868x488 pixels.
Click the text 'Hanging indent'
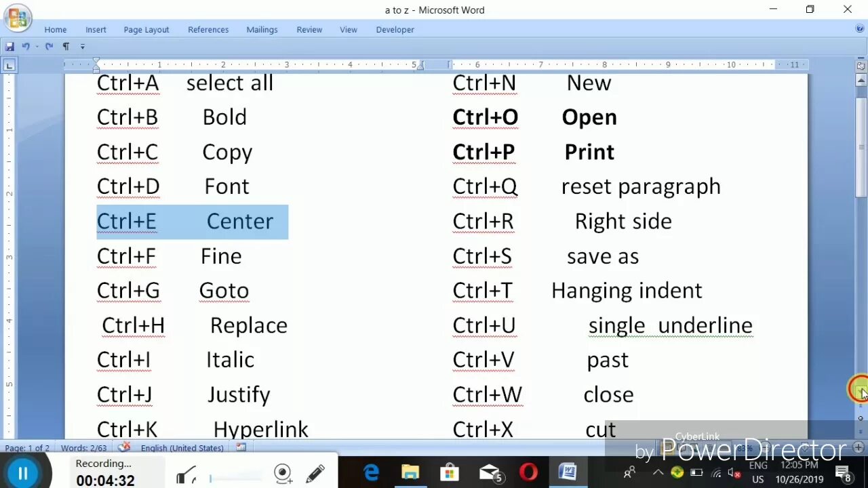[627, 291]
